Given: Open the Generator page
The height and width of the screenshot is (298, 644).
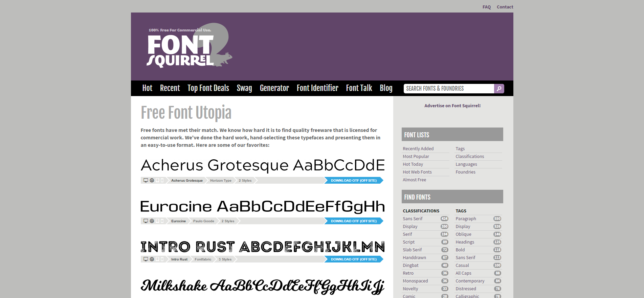Looking at the screenshot, I should point(274,88).
